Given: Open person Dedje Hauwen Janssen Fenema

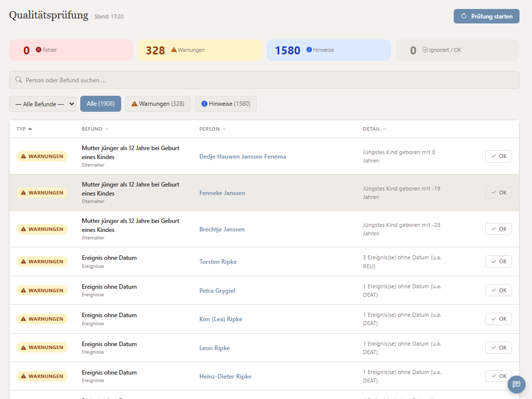Looking at the screenshot, I should (x=243, y=157).
